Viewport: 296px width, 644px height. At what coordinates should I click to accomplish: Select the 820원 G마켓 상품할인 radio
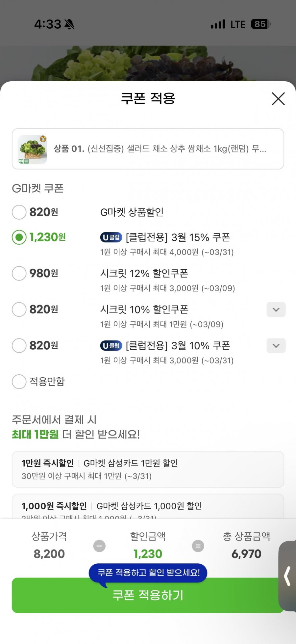click(19, 212)
